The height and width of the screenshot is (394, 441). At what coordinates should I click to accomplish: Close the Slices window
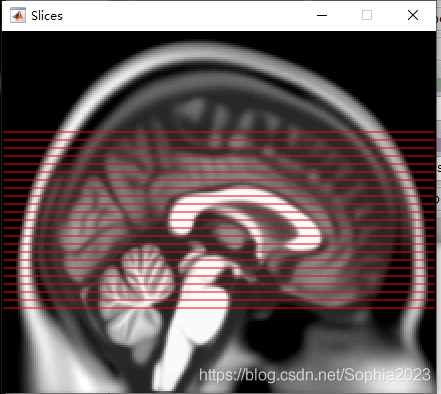413,15
